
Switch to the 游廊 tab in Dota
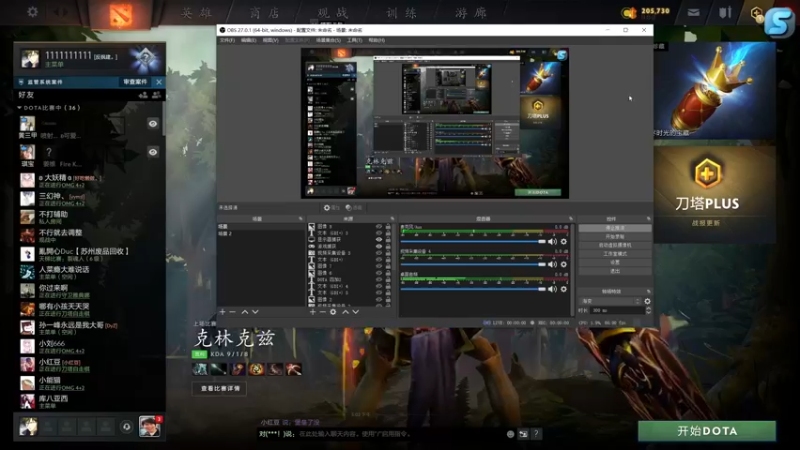pos(470,13)
